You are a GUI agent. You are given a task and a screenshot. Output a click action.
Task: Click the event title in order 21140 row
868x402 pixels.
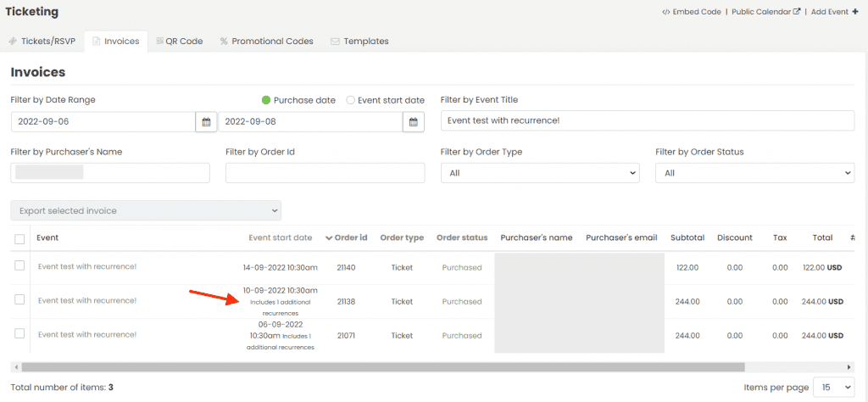coord(87,266)
